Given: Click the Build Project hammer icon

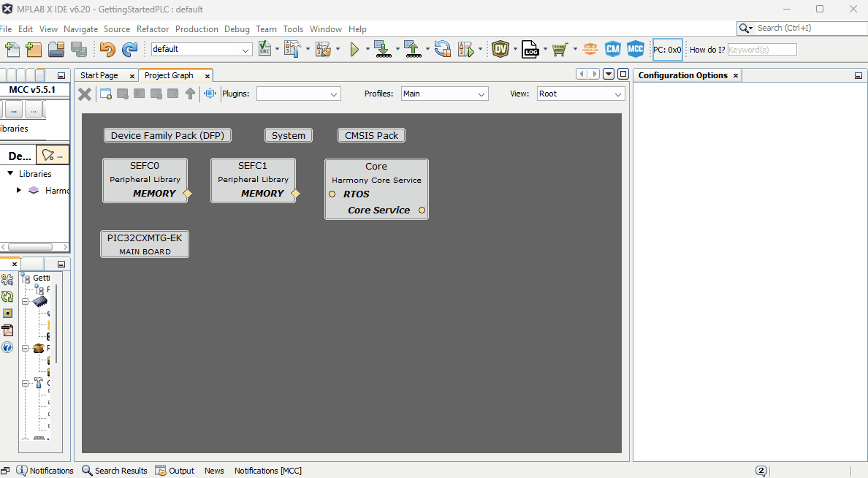Looking at the screenshot, I should pyautogui.click(x=292, y=49).
